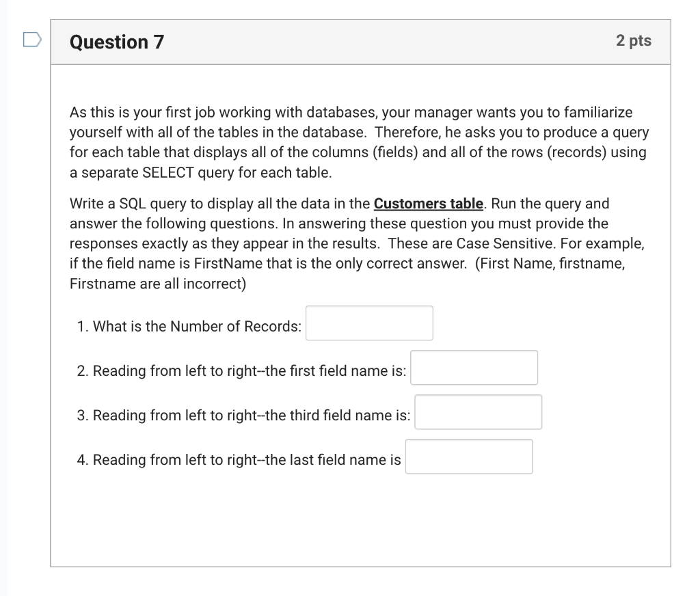This screenshot has width=700, height=596.
Task: Click the underlined Customers table link
Action: (x=428, y=203)
